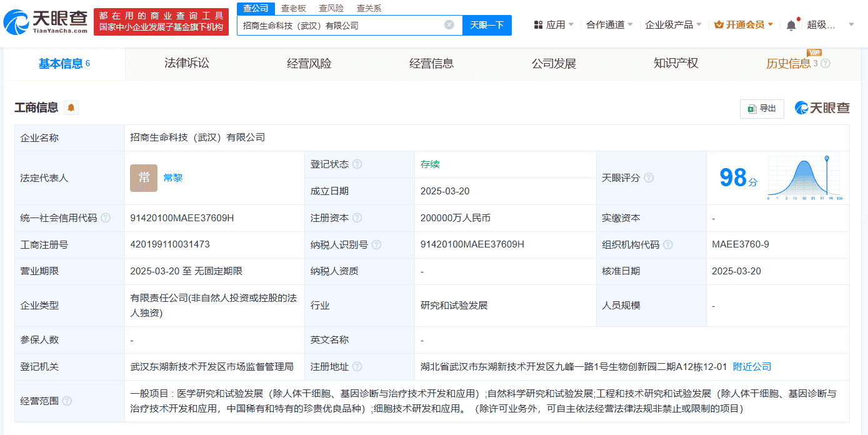Open the help icon next to 天眼评分
The width and height of the screenshot is (868, 435).
point(648,177)
